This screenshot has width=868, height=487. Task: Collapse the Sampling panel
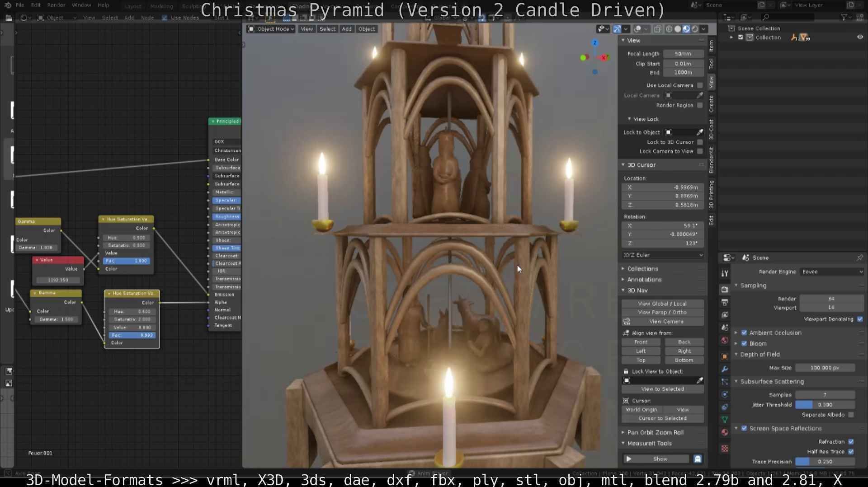click(753, 286)
